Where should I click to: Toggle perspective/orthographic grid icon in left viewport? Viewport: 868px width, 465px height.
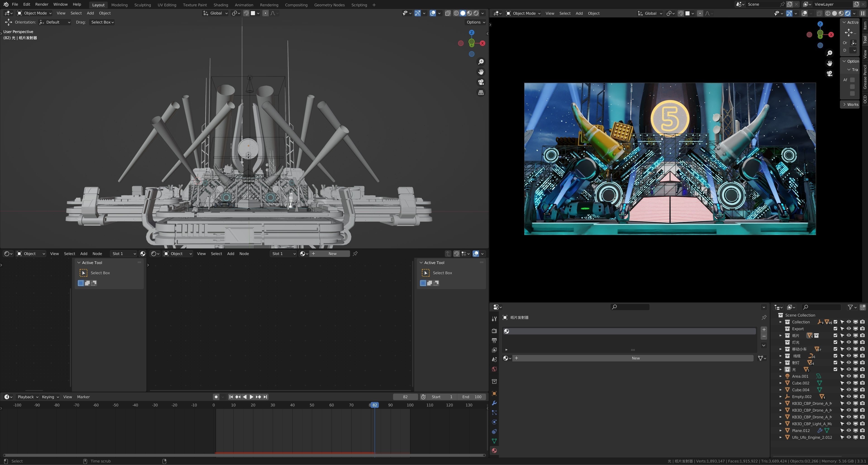click(x=481, y=93)
